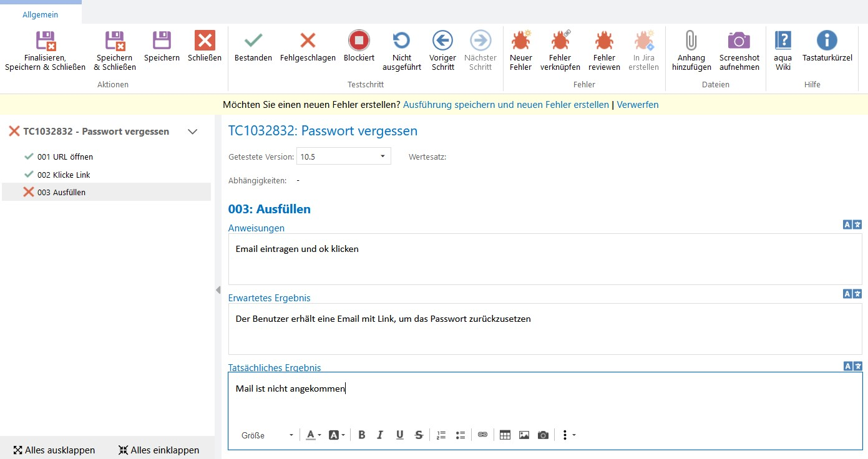Set test step to Blockiert
Image resolution: width=868 pixels, height=459 pixels.
tap(359, 41)
